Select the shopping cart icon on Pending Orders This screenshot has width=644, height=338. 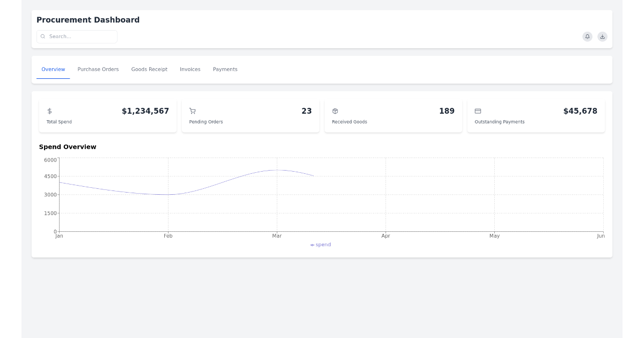(x=193, y=111)
